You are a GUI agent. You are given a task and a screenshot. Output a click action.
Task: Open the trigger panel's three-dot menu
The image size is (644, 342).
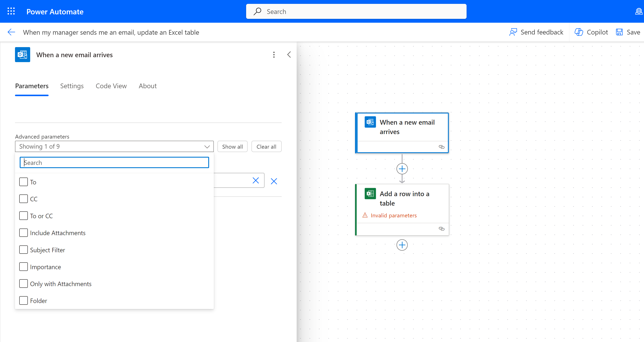coord(274,55)
